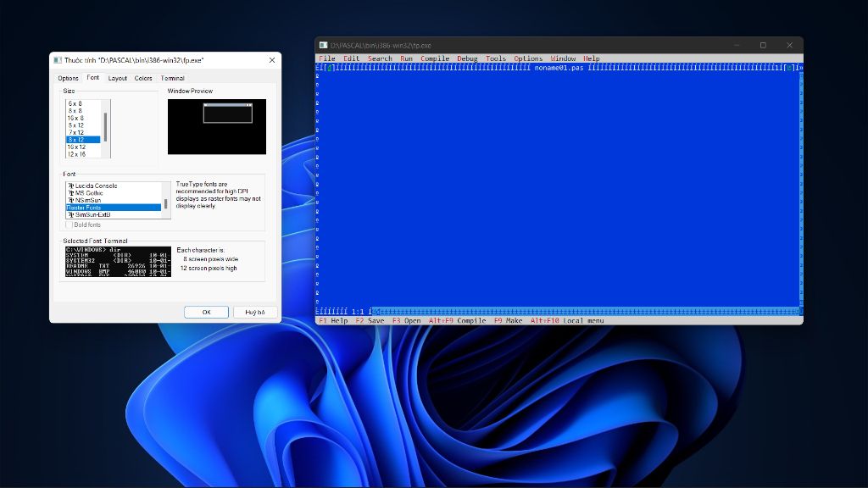This screenshot has width=868, height=488.
Task: Click F3 Open in the status bar
Action: pos(406,321)
